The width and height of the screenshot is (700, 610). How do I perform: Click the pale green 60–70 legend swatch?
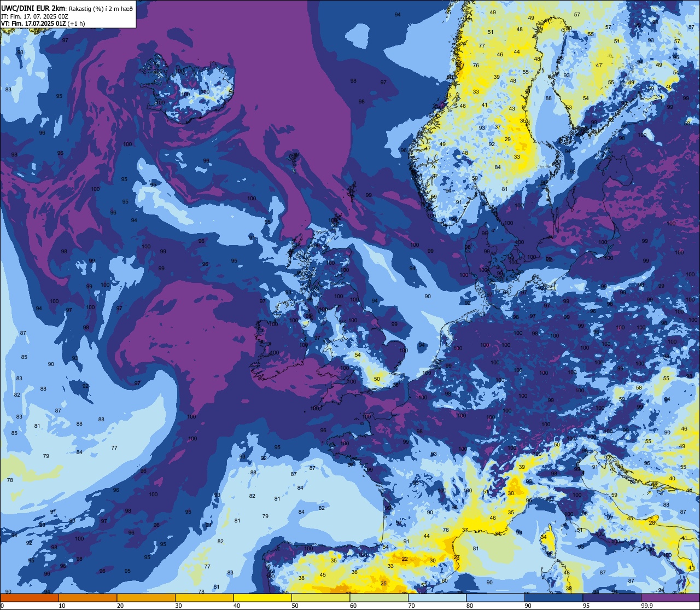pyautogui.click(x=379, y=597)
